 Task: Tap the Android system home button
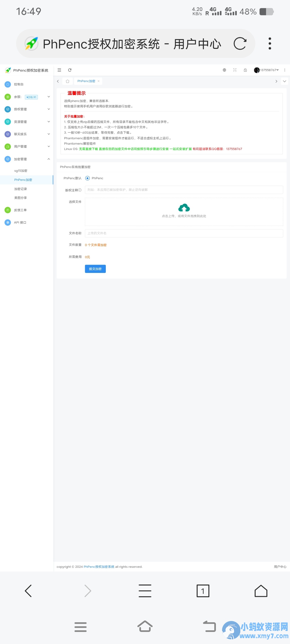pyautogui.click(x=145, y=627)
